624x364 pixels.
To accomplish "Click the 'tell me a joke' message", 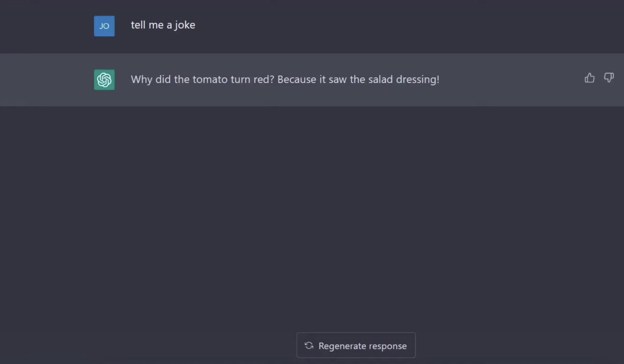I will tap(163, 25).
